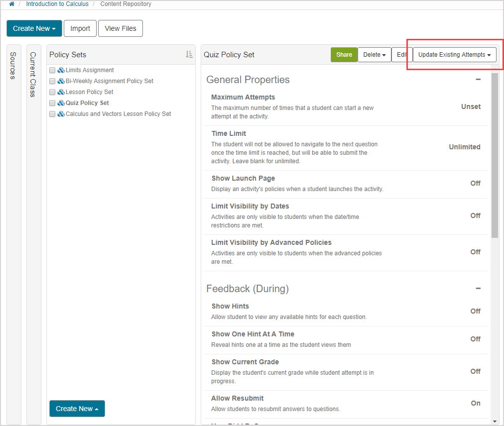Screen dimensions: 504x426
Task: Tick the Quiz Policy Set checkbox
Action: click(52, 103)
